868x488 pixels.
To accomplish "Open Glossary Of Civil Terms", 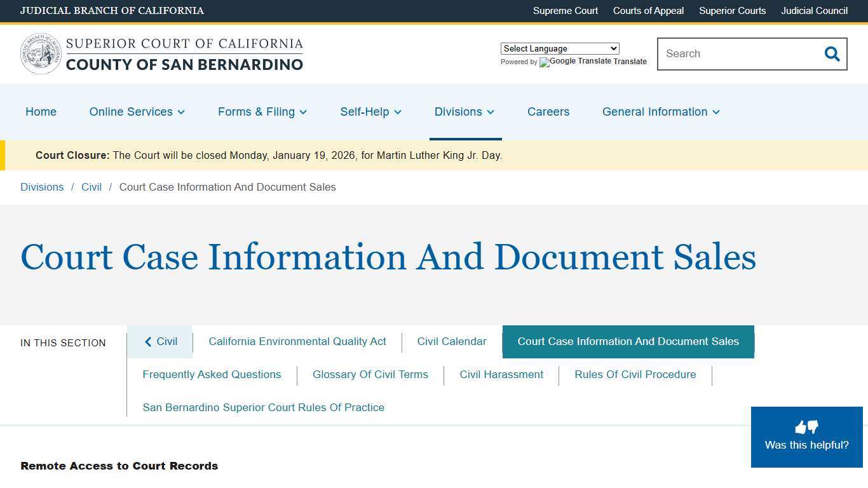I will click(370, 374).
